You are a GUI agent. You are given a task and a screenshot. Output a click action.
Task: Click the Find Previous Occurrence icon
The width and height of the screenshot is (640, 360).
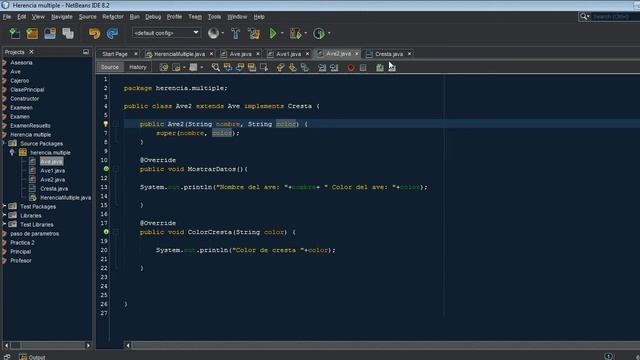click(228, 67)
